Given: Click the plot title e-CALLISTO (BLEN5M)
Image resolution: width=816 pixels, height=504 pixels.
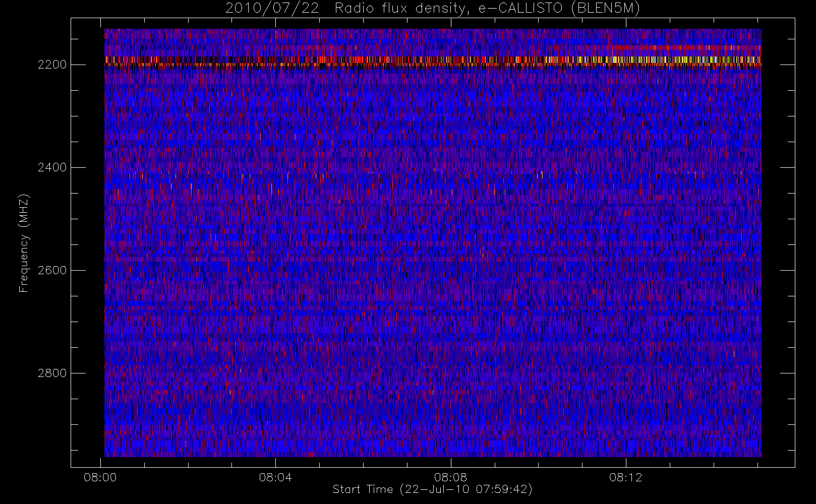Looking at the screenshot, I should tap(559, 9).
